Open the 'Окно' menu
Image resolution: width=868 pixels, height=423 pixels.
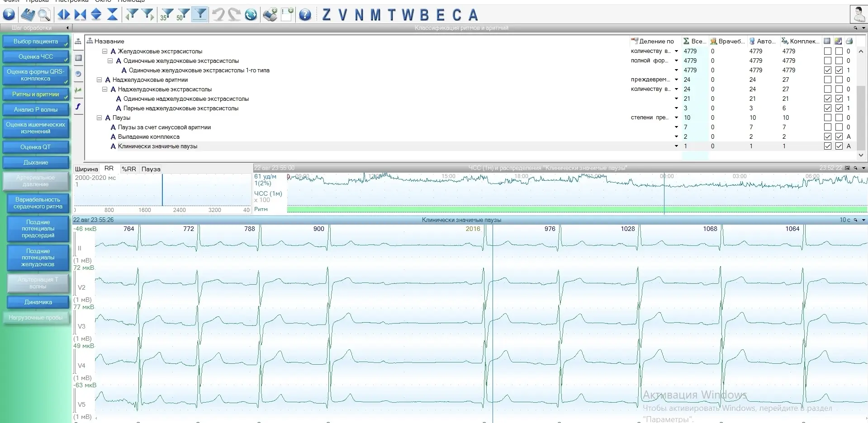[103, 1]
